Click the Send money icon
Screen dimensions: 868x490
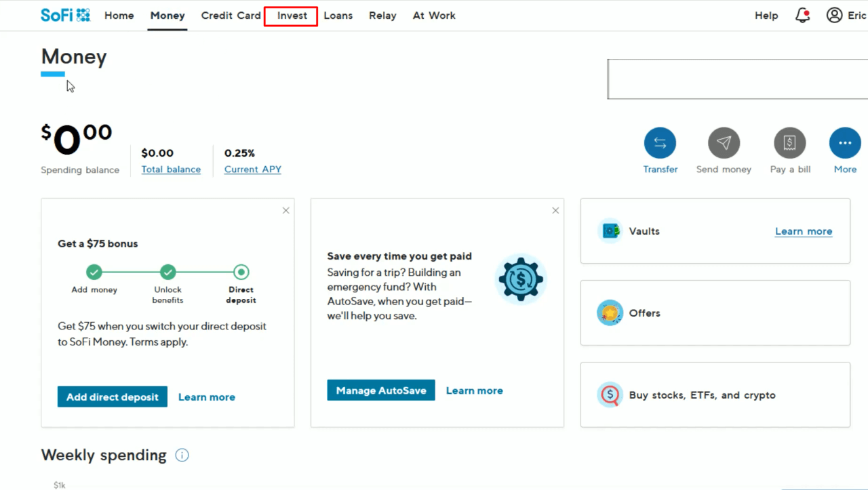coord(724,143)
